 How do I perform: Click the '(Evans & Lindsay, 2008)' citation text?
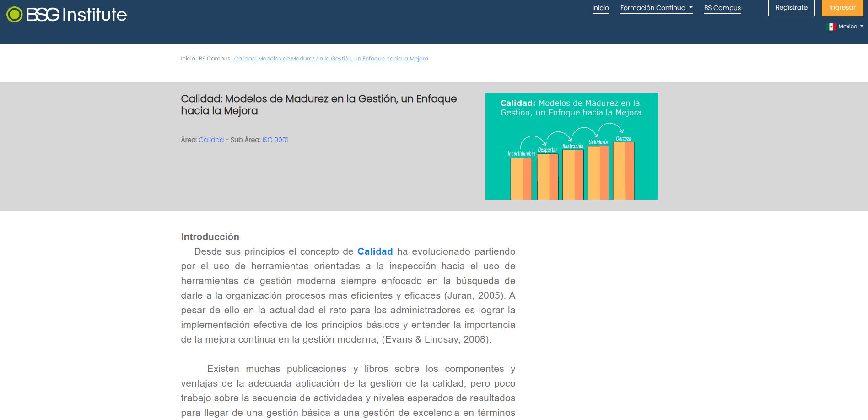tap(437, 339)
